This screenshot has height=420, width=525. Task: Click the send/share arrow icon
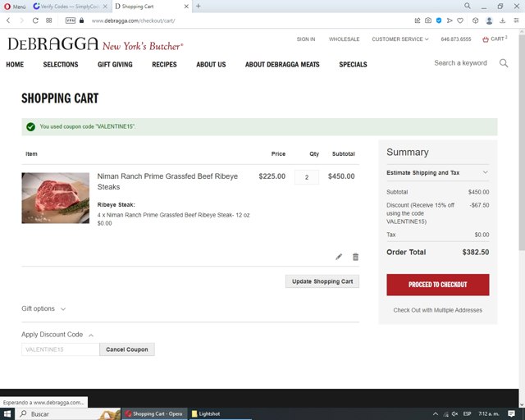450,21
